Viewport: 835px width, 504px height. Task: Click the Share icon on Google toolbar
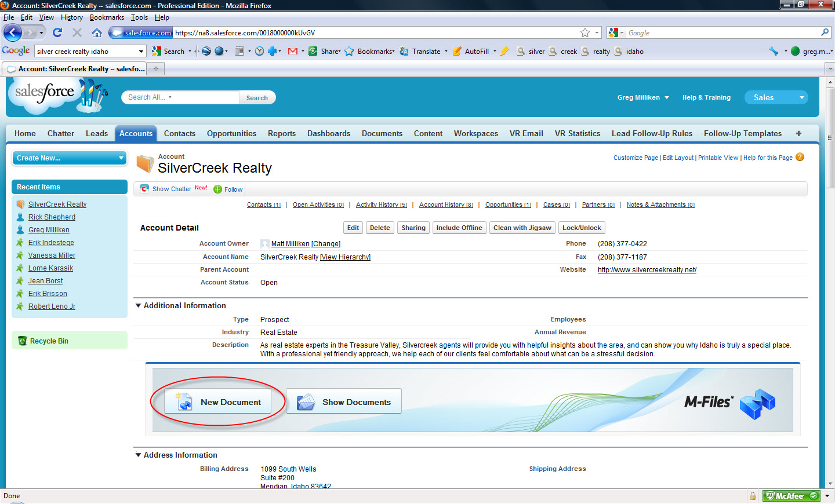[x=313, y=51]
